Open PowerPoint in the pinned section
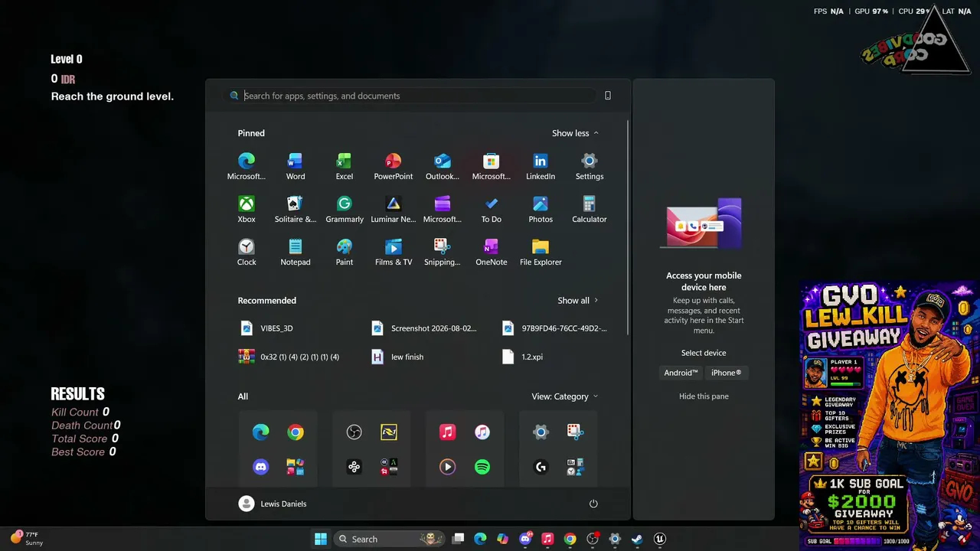Image resolution: width=980 pixels, height=551 pixels. [393, 167]
